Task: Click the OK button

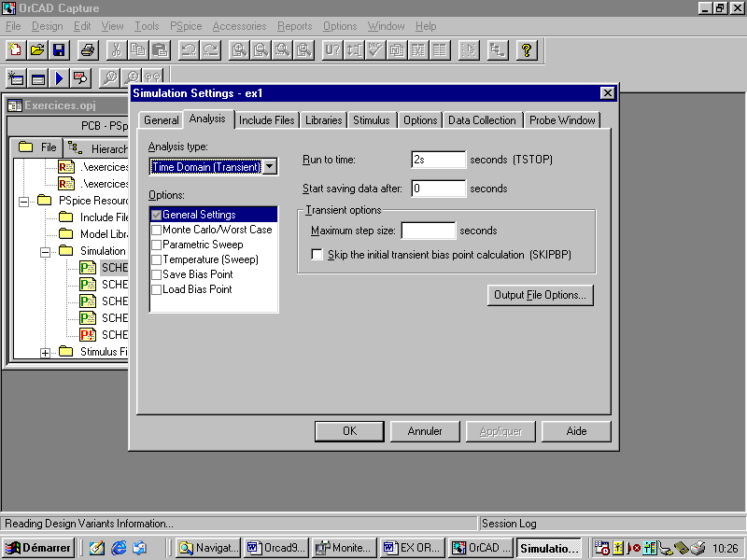Action: (x=349, y=431)
